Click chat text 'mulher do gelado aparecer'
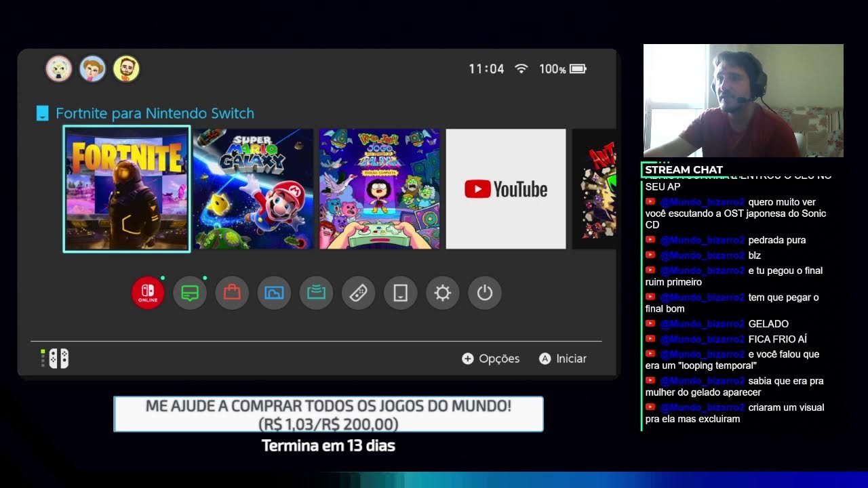Viewport: 868px width, 488px height. pyautogui.click(x=703, y=392)
